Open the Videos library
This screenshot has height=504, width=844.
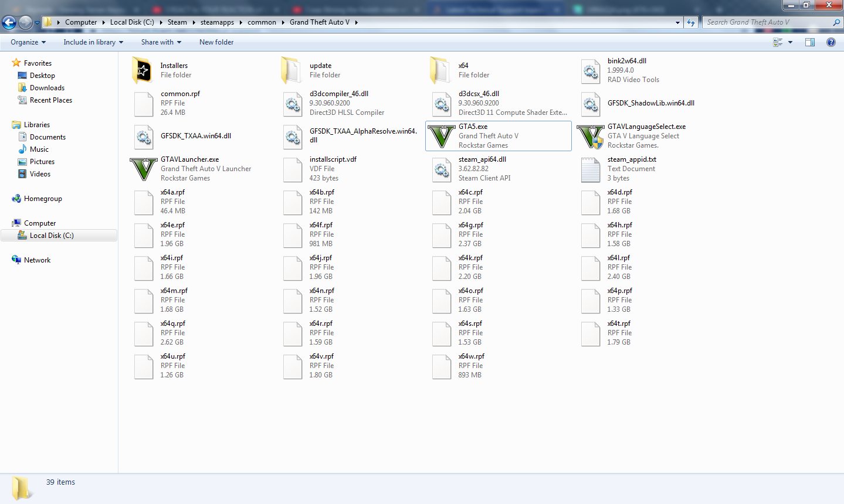(x=40, y=174)
